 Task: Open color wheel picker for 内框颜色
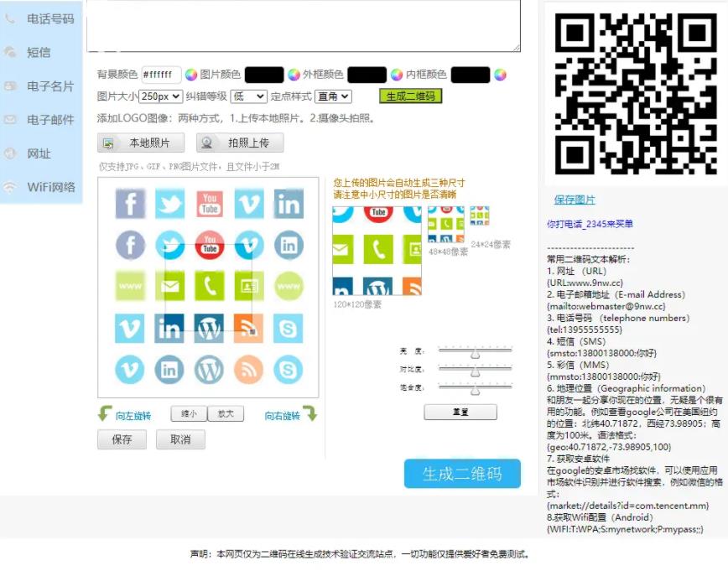pos(500,75)
